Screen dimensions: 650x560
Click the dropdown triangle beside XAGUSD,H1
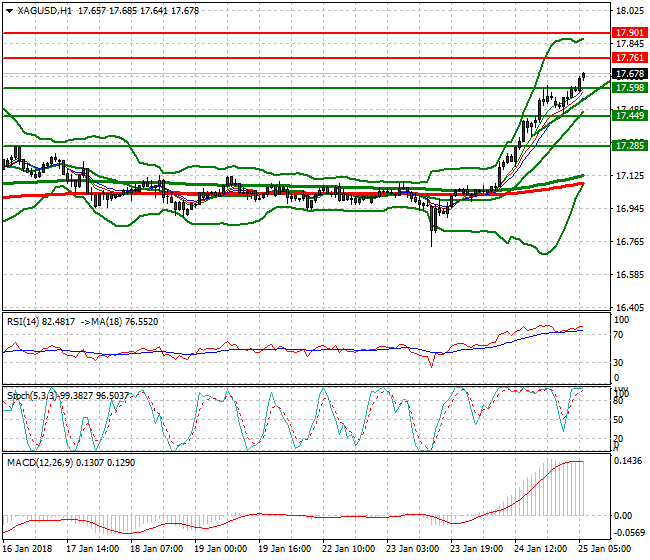pos(8,11)
